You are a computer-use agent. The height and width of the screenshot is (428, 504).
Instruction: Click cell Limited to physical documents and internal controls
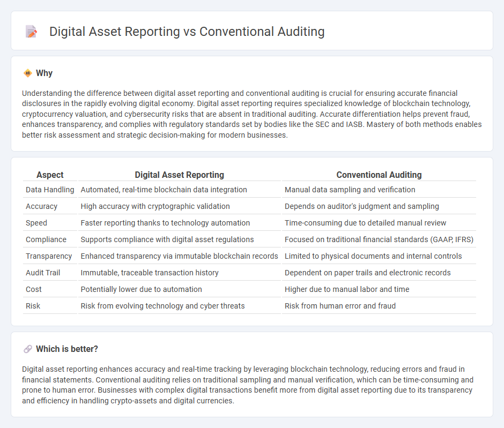pyautogui.click(x=379, y=256)
